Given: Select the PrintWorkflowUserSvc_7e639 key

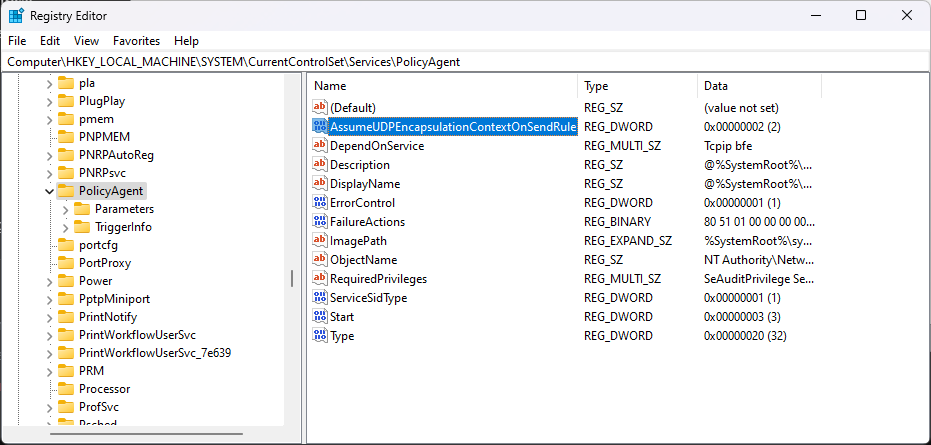Looking at the screenshot, I should tap(155, 353).
